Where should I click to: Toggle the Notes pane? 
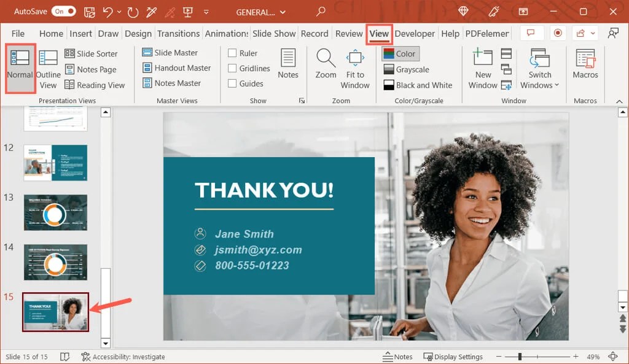pos(288,64)
